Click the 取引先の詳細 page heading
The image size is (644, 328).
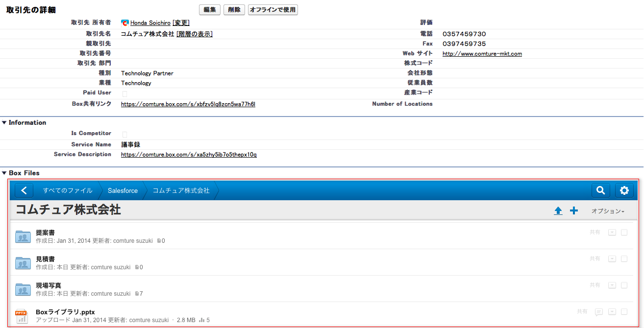pos(31,10)
